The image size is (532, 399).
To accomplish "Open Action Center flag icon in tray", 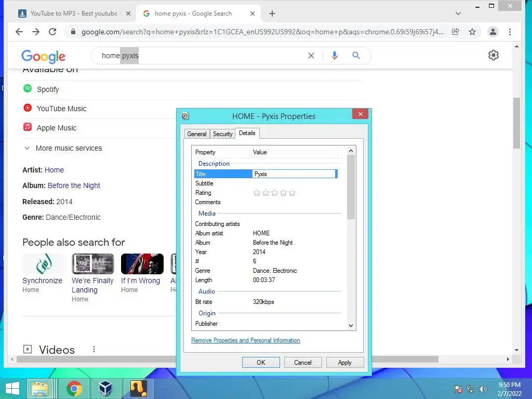I will click(458, 389).
